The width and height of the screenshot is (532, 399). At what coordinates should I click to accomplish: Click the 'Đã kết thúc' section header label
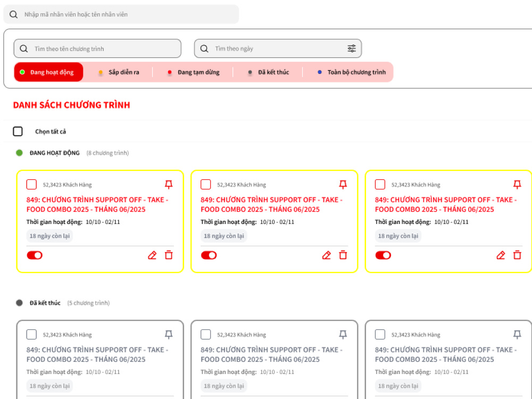click(x=45, y=303)
